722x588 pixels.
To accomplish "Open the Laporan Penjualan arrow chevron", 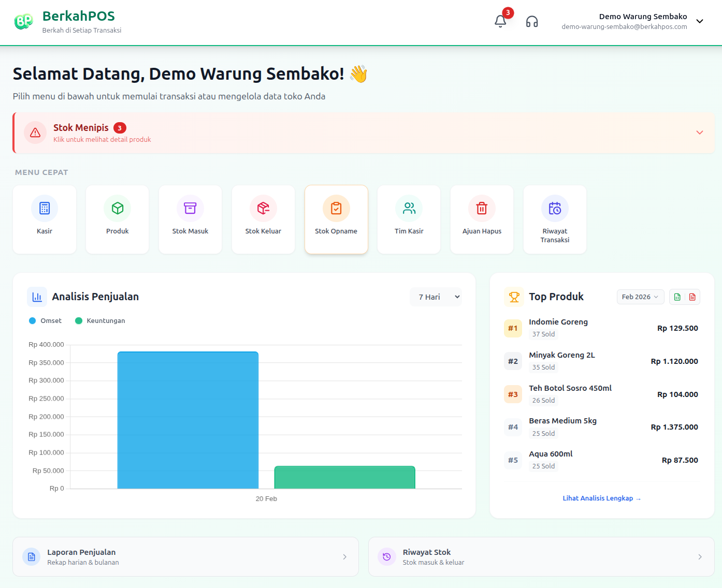I will point(344,557).
